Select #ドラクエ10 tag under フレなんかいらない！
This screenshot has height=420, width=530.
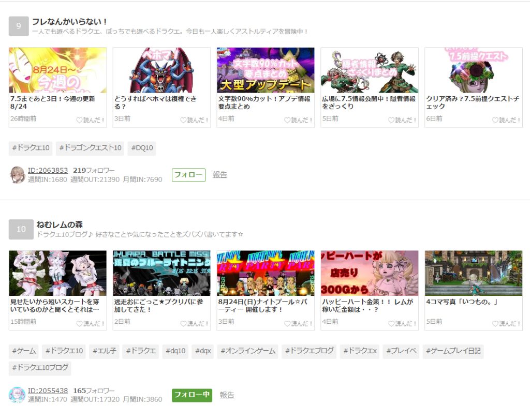pos(31,148)
